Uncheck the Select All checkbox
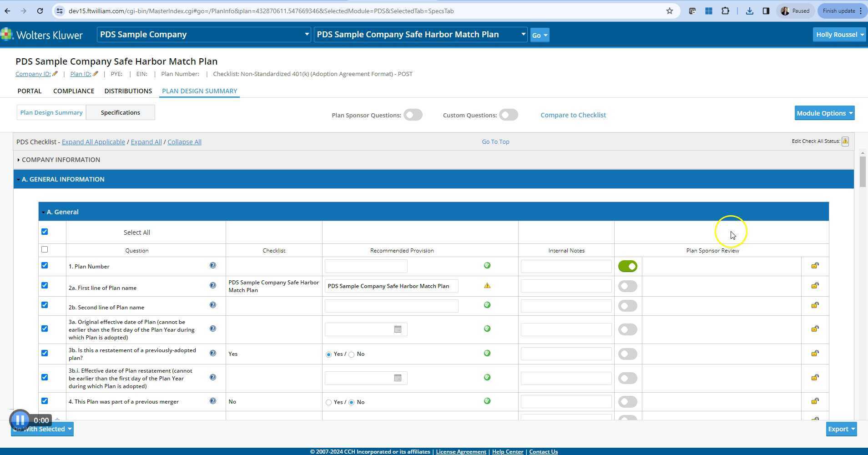868x455 pixels. pyautogui.click(x=45, y=232)
